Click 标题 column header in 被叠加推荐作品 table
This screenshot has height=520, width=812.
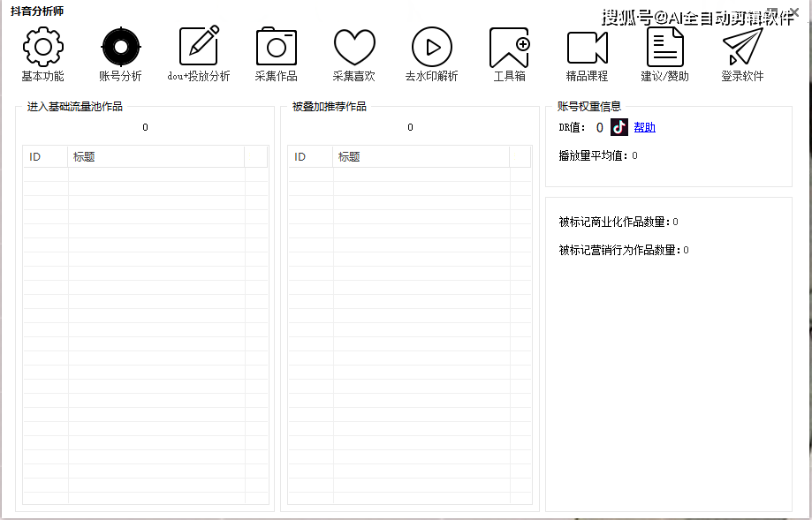421,157
